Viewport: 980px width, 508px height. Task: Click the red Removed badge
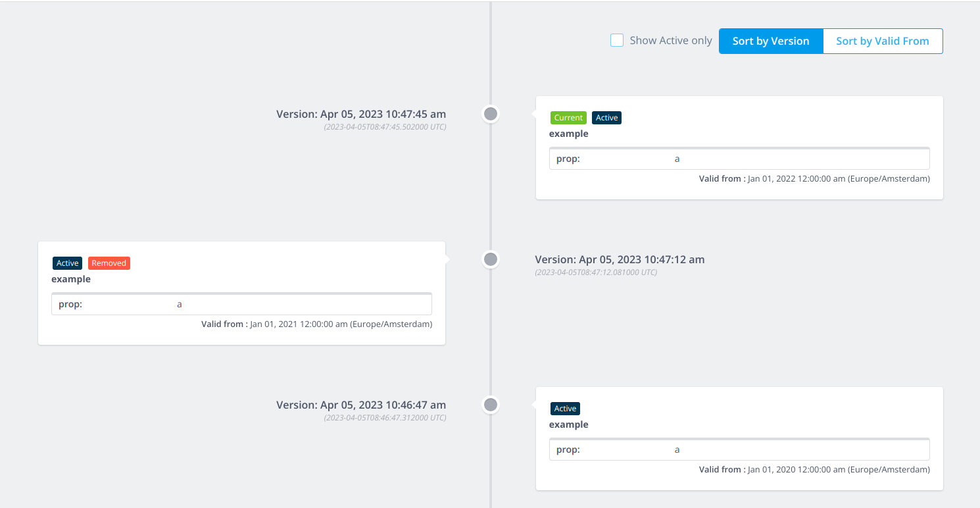(x=109, y=263)
